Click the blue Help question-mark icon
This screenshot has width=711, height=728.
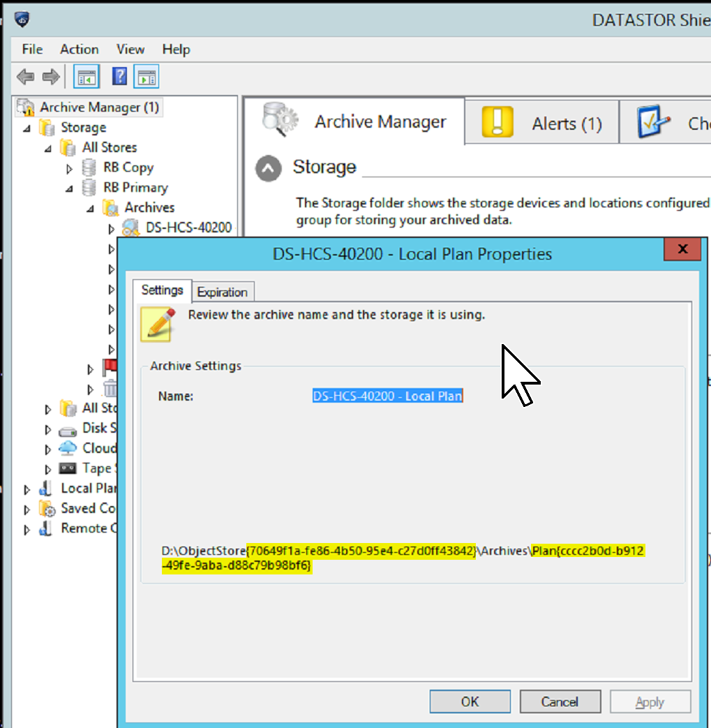(119, 77)
